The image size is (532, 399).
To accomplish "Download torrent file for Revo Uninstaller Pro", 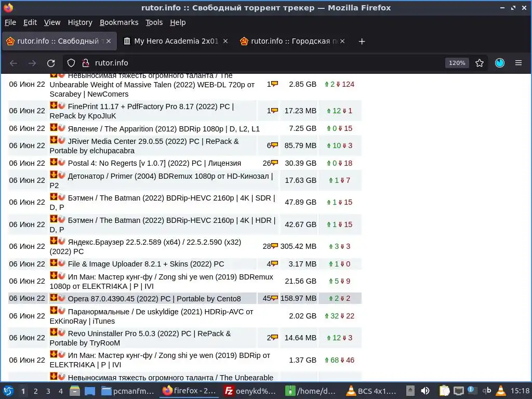I will [x=54, y=332].
